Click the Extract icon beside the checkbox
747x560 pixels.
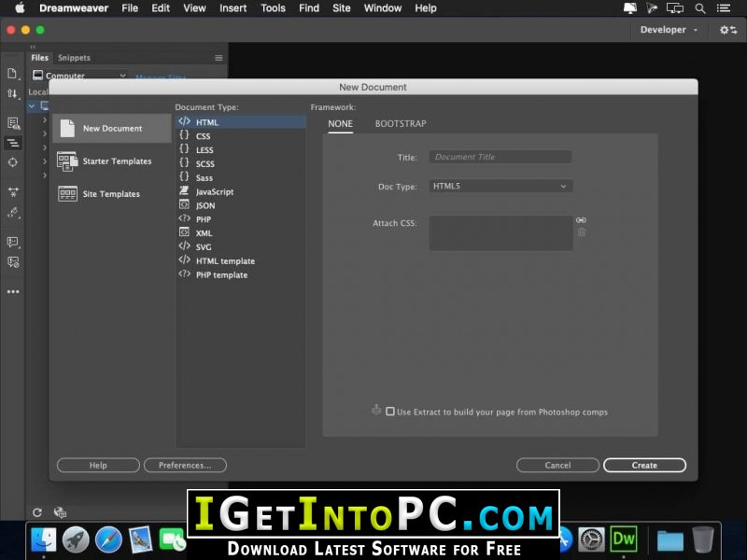click(x=376, y=410)
